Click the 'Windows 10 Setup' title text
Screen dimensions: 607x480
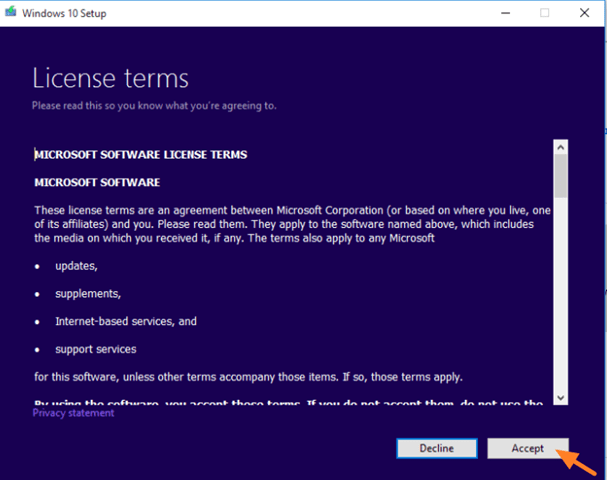64,13
